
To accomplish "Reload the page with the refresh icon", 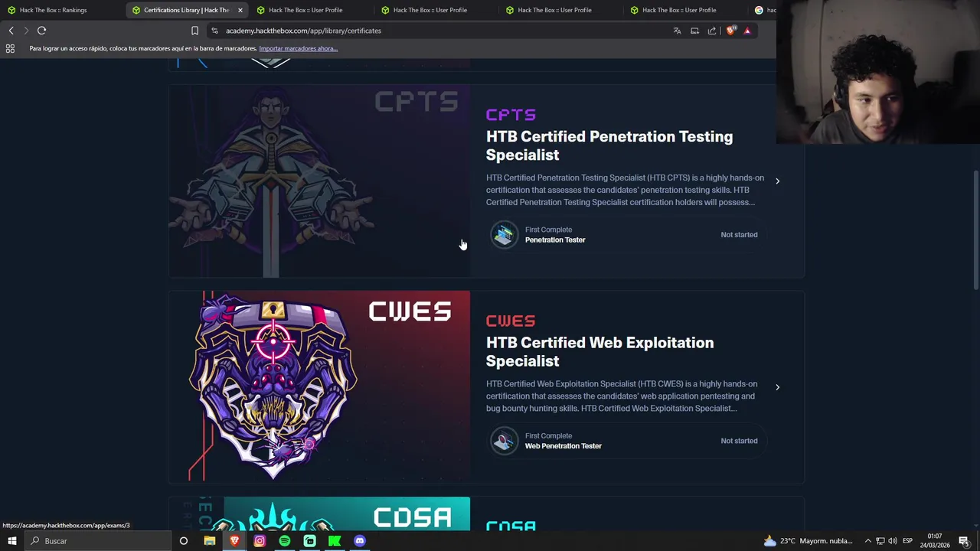I will pos(41,31).
